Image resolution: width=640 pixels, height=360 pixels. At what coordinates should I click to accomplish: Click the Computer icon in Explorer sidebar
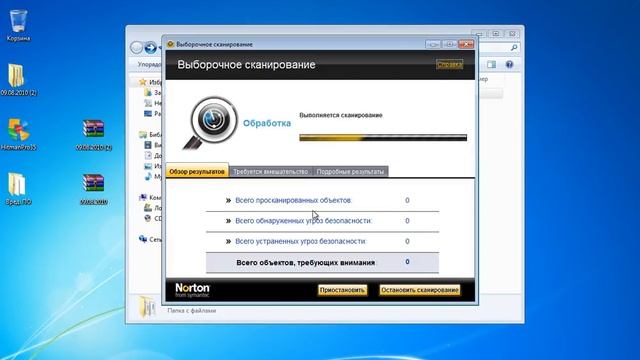coord(142,198)
